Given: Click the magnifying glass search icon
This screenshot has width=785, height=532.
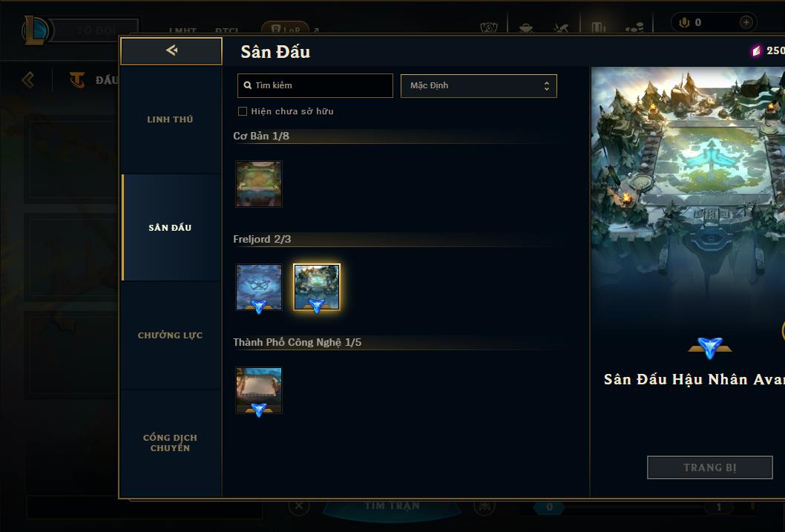Looking at the screenshot, I should tap(247, 85).
